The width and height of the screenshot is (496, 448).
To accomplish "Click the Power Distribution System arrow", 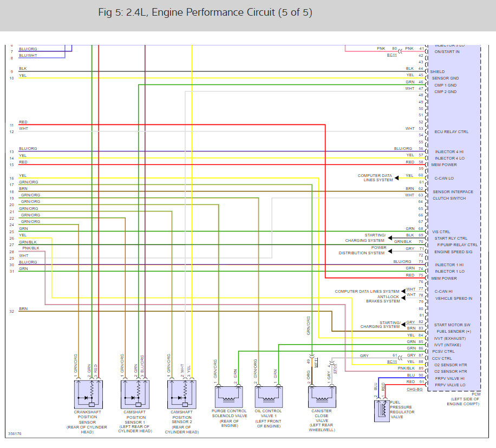I will [390, 252].
